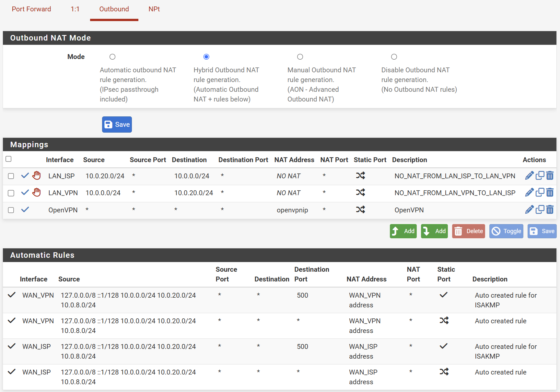This screenshot has width=560, height=392.
Task: Click the Automatic Rules section header
Action: [x=280, y=255]
